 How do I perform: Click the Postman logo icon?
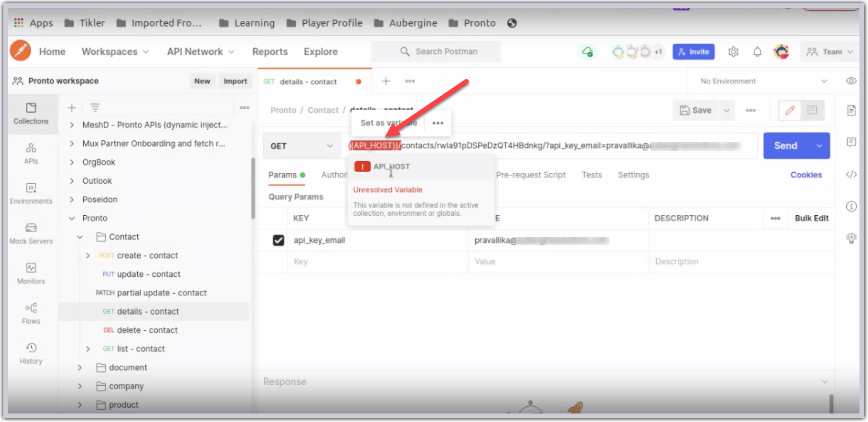point(20,51)
